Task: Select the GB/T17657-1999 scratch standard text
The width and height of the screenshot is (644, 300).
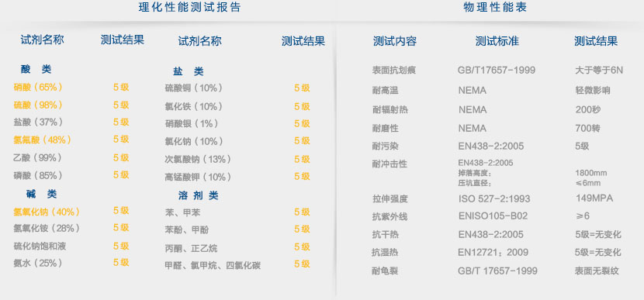Action: (x=497, y=71)
